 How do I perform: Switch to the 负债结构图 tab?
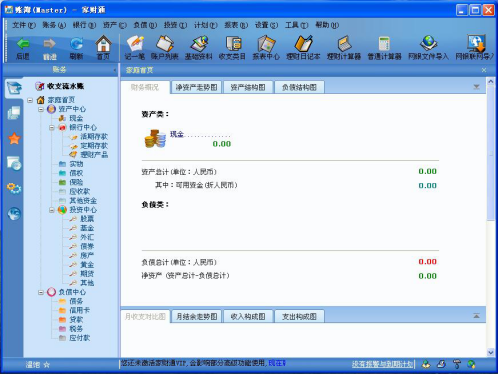click(x=299, y=88)
